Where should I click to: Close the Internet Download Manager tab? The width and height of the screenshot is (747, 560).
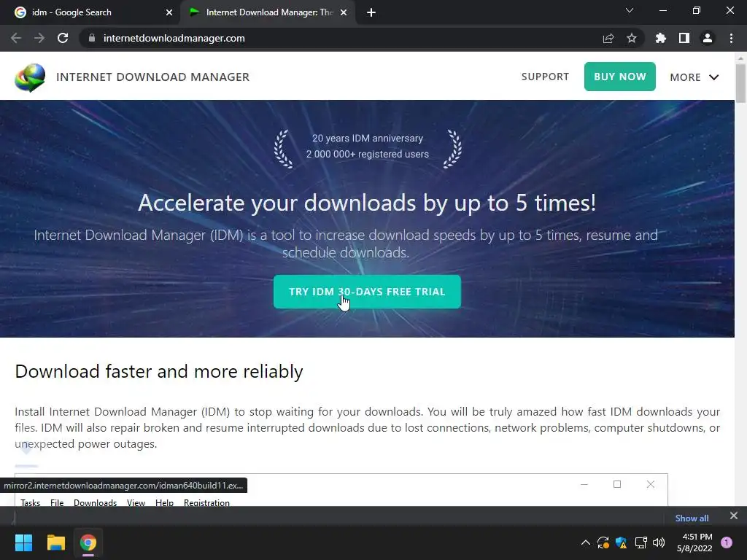[344, 12]
